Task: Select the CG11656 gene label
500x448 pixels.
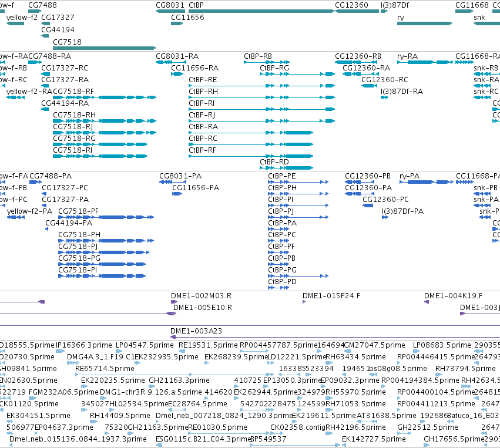Action: pyautogui.click(x=187, y=17)
